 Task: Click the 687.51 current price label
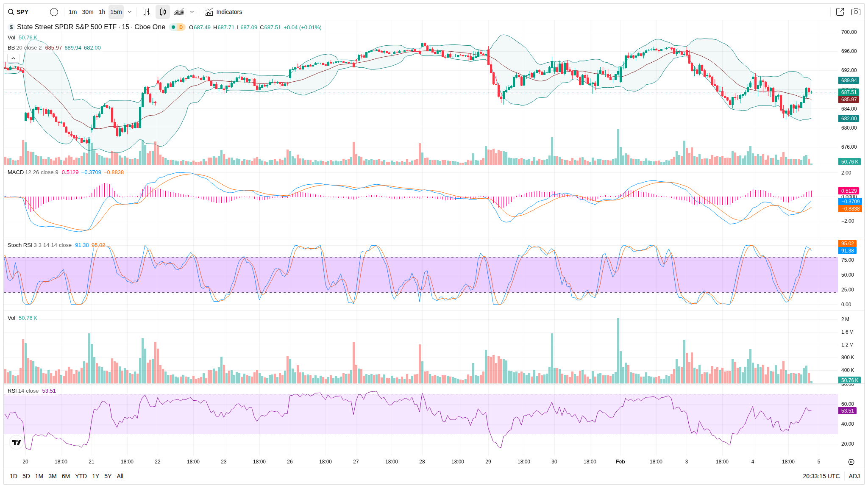coord(849,92)
